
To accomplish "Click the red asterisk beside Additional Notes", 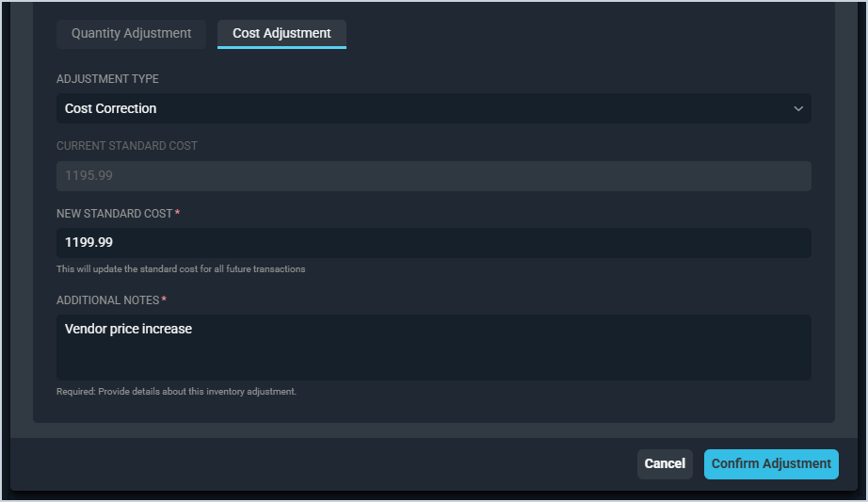I will click(x=164, y=300).
